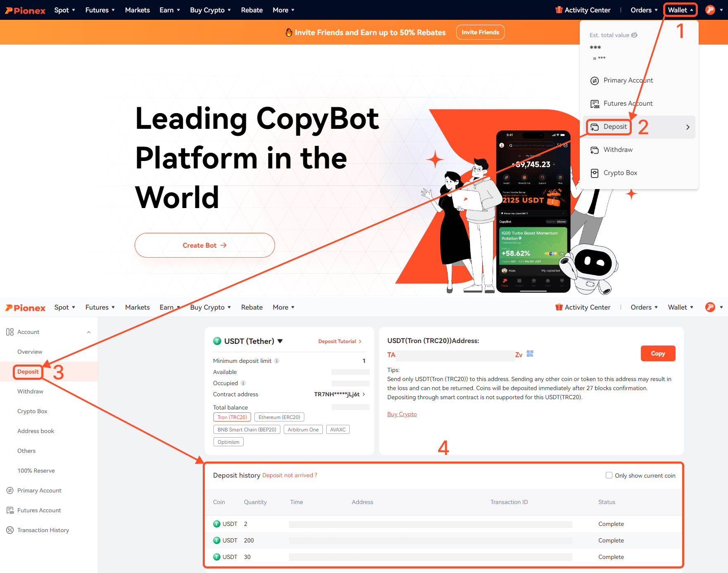Click the Complete status in the 200 USDT row
This screenshot has width=728, height=573.
point(611,540)
